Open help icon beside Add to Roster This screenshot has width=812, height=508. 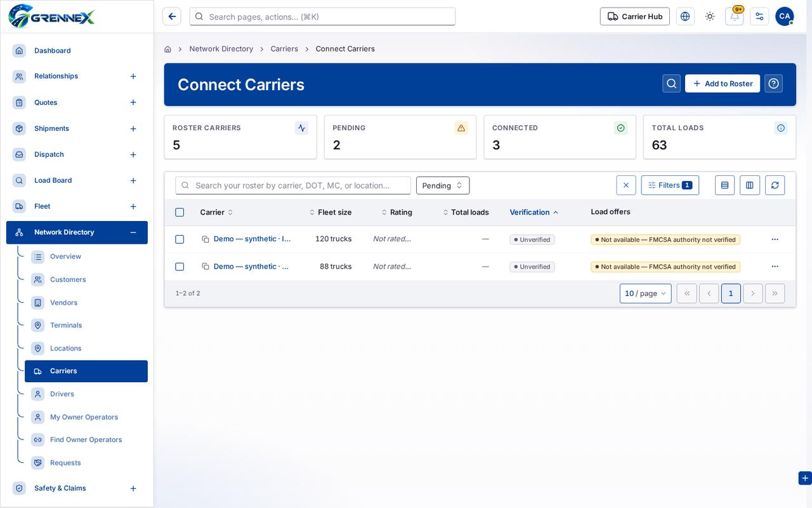773,84
